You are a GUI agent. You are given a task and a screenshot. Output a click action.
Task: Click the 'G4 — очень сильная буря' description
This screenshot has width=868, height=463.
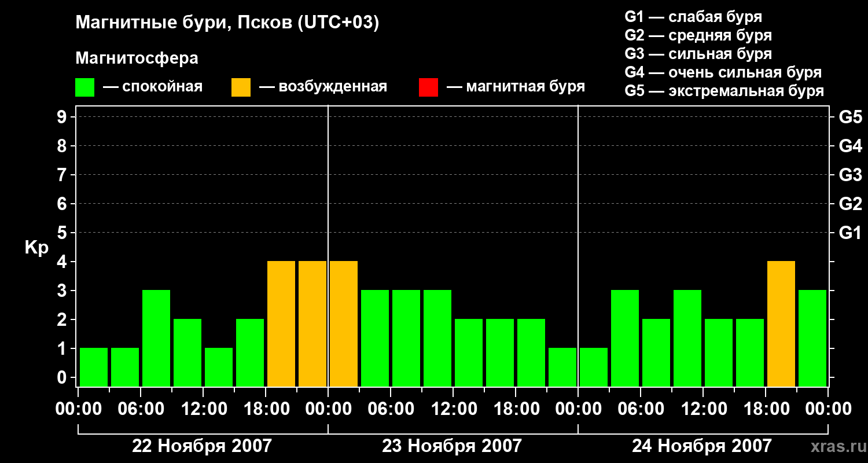point(723,72)
